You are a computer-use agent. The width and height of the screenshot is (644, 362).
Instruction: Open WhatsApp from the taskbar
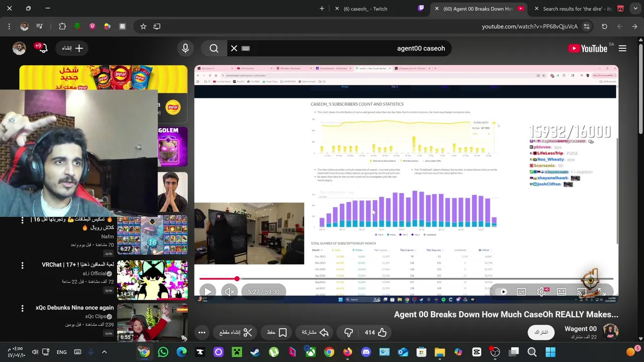tap(163, 352)
